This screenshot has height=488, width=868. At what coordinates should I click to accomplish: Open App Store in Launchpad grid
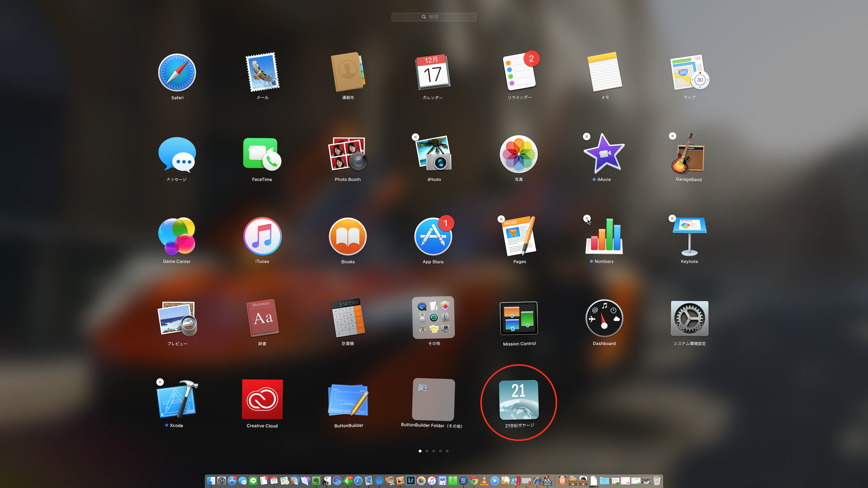click(433, 236)
